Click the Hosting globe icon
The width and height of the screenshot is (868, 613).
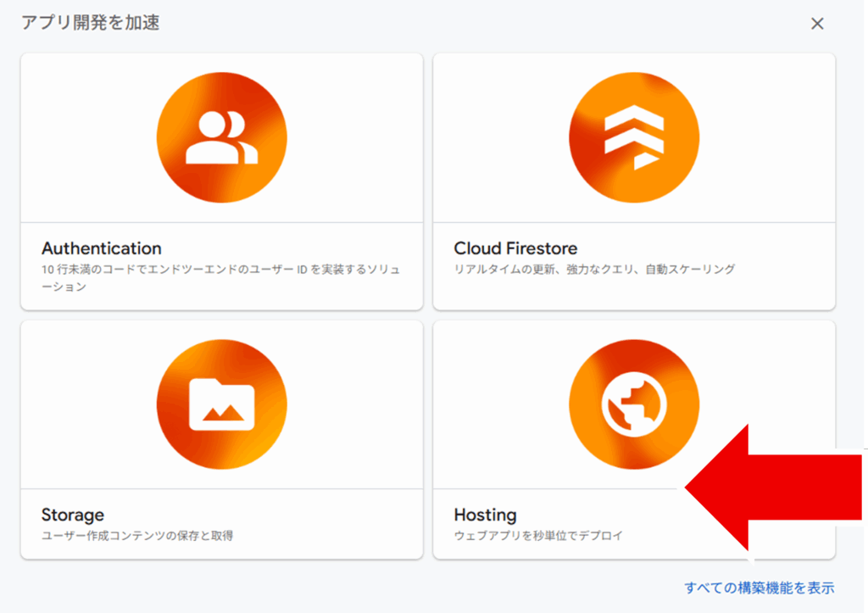click(x=634, y=404)
